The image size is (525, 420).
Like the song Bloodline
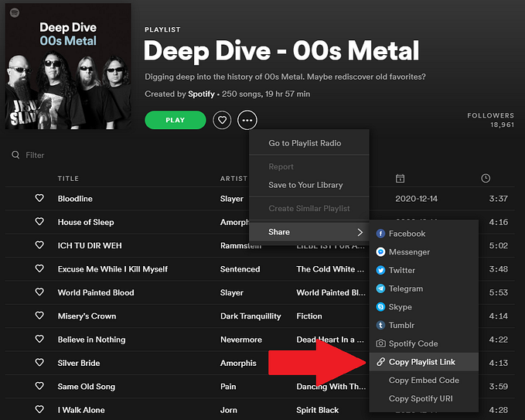[x=39, y=198]
